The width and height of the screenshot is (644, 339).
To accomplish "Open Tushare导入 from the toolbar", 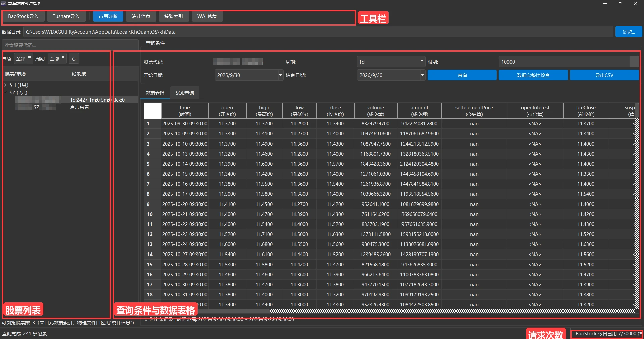I will click(x=66, y=16).
